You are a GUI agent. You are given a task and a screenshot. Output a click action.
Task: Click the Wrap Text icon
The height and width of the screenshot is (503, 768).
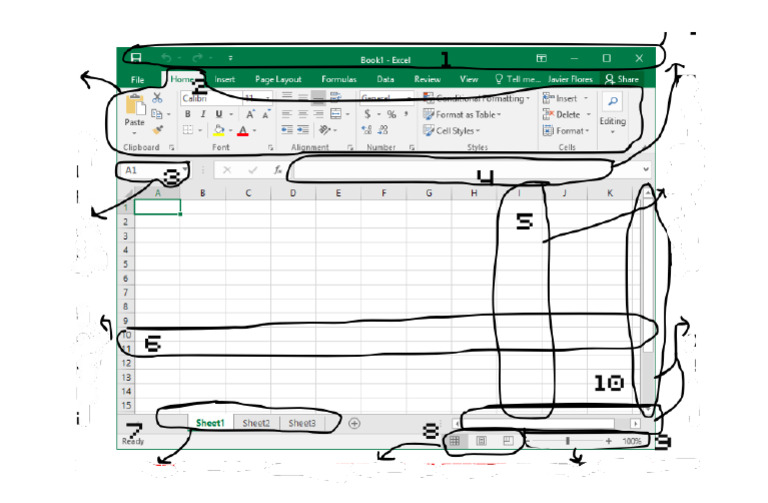coord(336,97)
